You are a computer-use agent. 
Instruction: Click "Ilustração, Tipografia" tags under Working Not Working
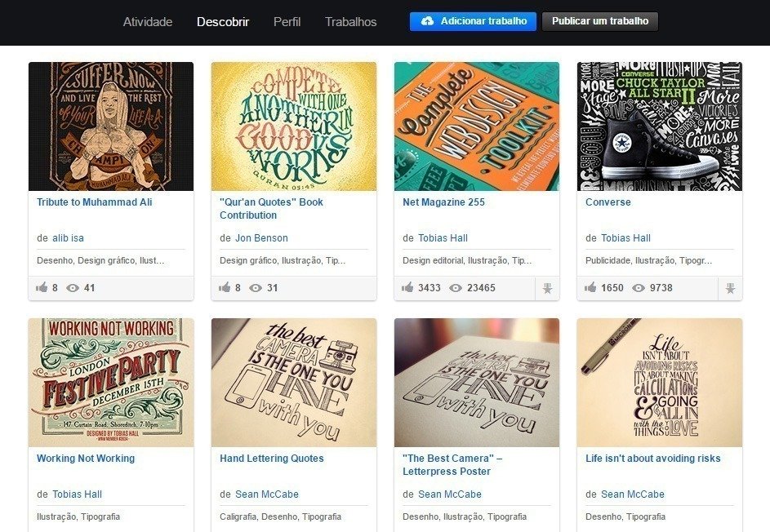pyautogui.click(x=78, y=516)
